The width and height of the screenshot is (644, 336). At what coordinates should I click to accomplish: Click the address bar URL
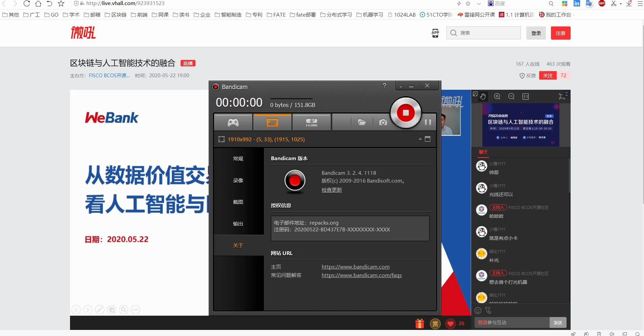tap(125, 3)
